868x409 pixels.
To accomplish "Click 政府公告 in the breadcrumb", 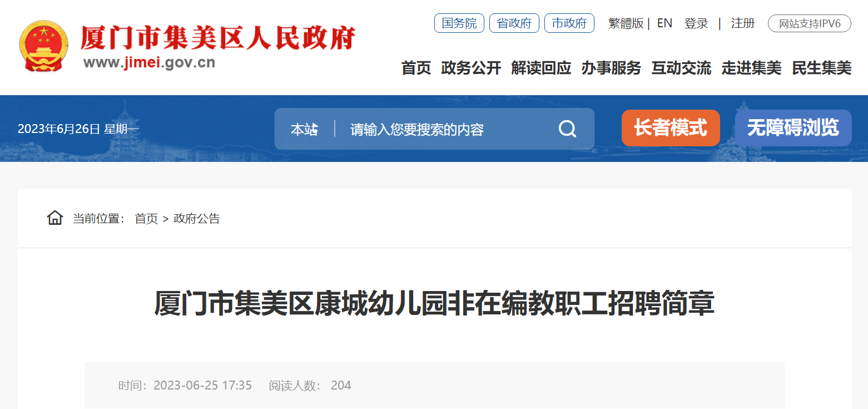I will pos(197,219).
